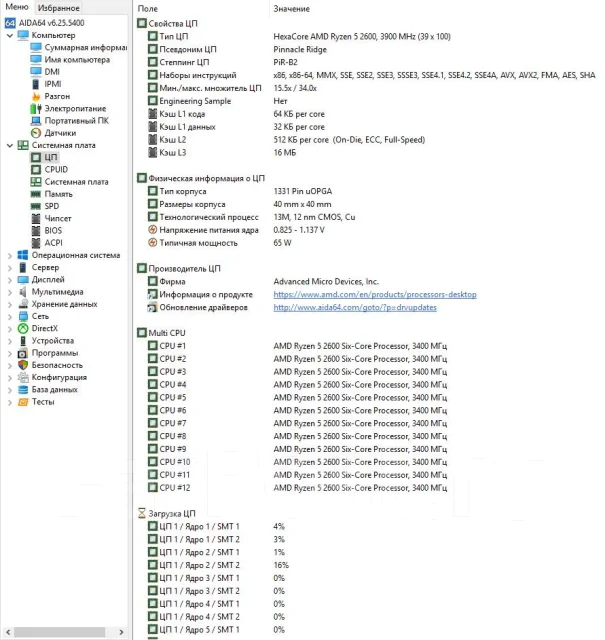Open the Датчики sensor icon
Screen dimensions: 605x640
[36, 133]
